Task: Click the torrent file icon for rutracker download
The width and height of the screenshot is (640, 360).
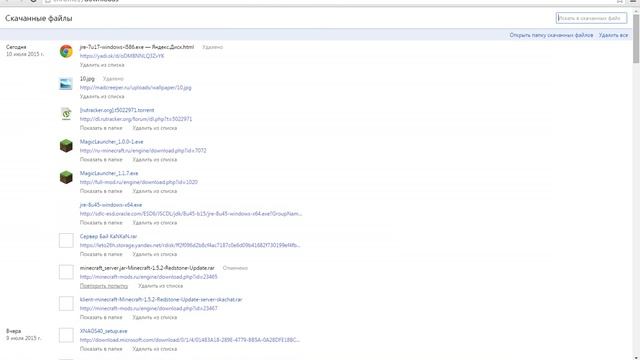Action: tap(66, 114)
